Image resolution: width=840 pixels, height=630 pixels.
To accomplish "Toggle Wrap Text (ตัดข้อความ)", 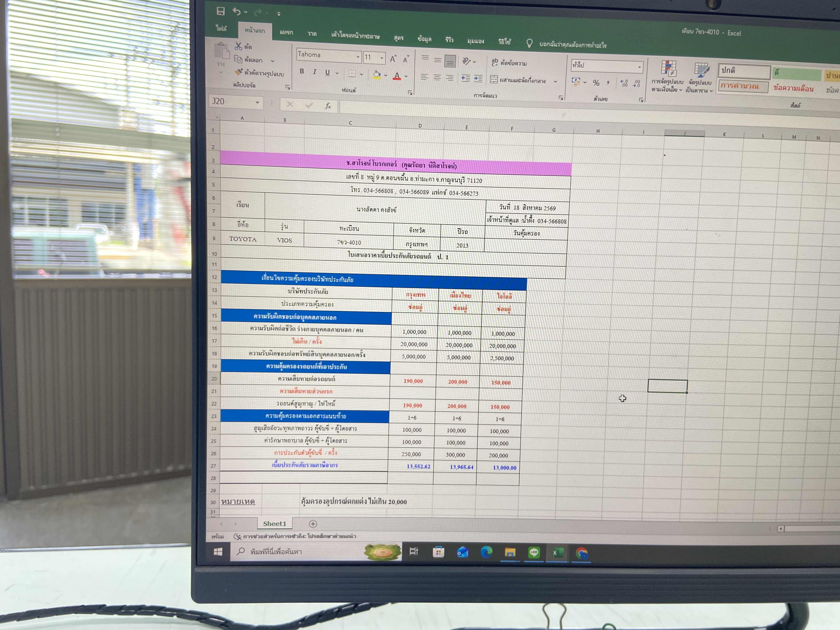I will pos(509,63).
